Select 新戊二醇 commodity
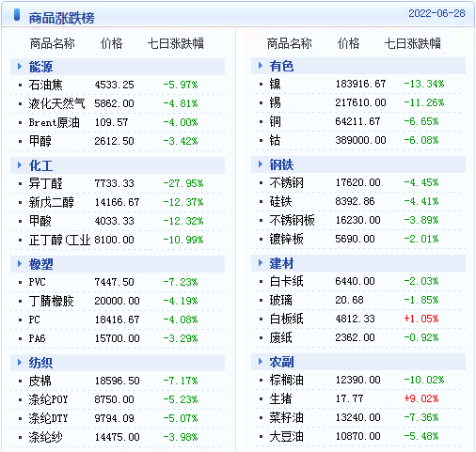This screenshot has width=476, height=452. 52,202
